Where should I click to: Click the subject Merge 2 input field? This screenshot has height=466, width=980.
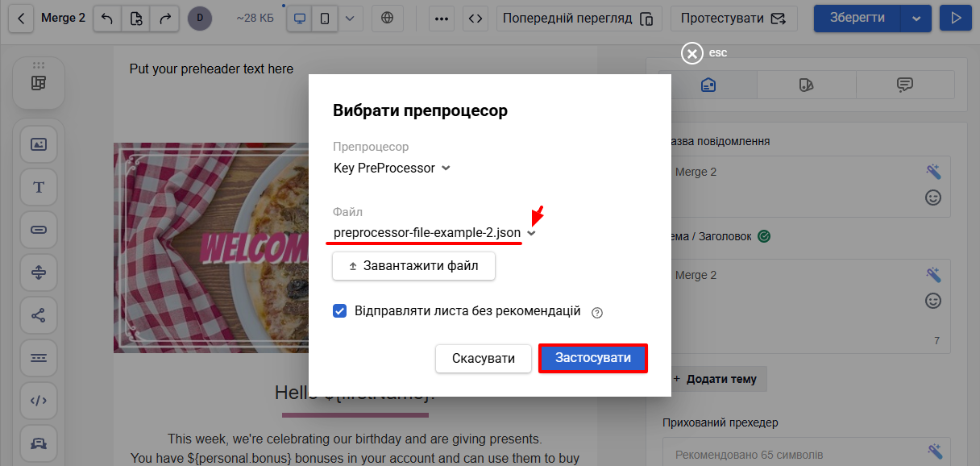coord(806,306)
